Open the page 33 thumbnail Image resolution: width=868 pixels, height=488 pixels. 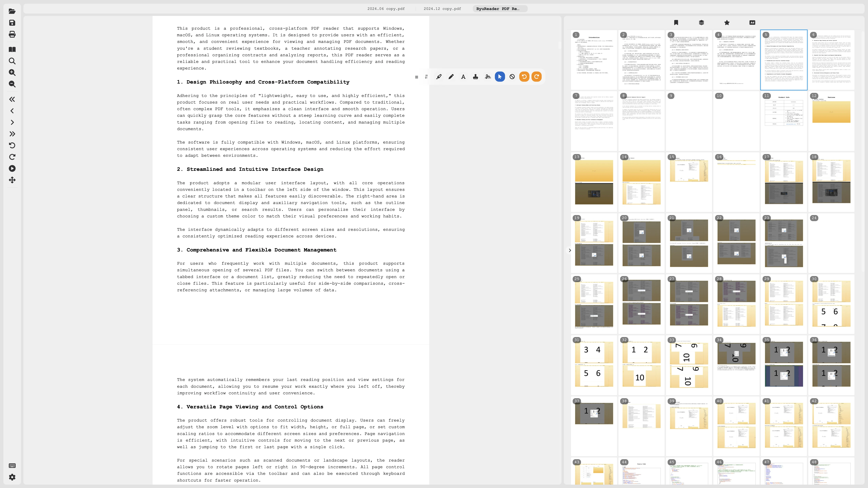click(689, 365)
